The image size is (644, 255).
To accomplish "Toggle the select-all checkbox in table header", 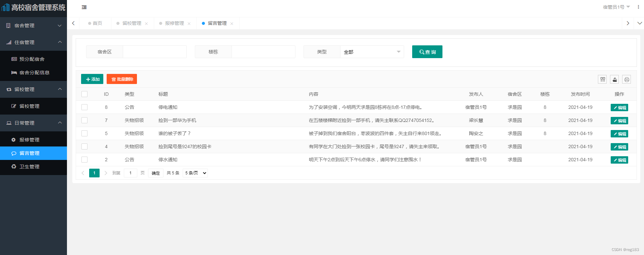I will tap(84, 94).
